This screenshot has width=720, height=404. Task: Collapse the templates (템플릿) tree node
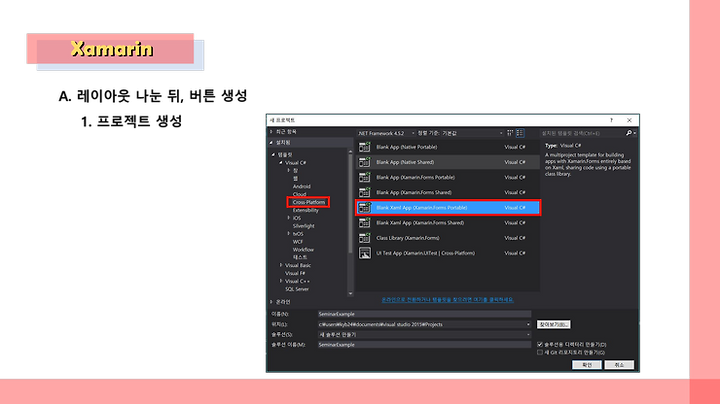click(x=274, y=155)
